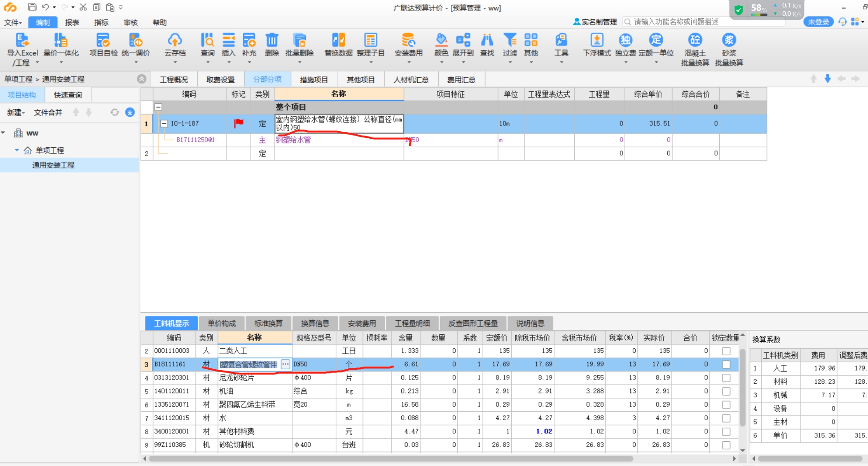This screenshot has width=868, height=466.
Task: Click the red flag mark on row 1
Action: tap(239, 123)
